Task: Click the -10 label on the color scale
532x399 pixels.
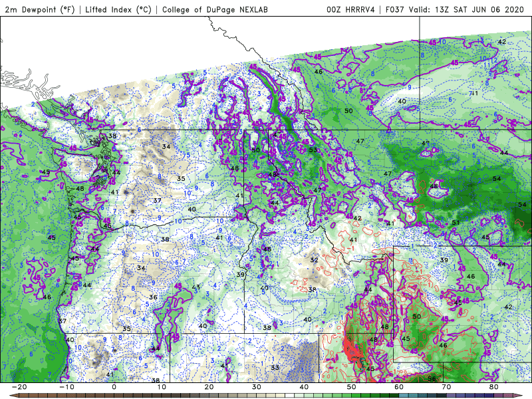Action: coord(66,387)
